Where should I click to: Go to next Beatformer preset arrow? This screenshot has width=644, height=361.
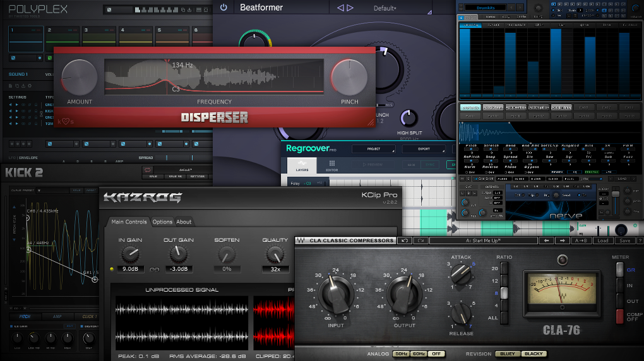pos(350,8)
